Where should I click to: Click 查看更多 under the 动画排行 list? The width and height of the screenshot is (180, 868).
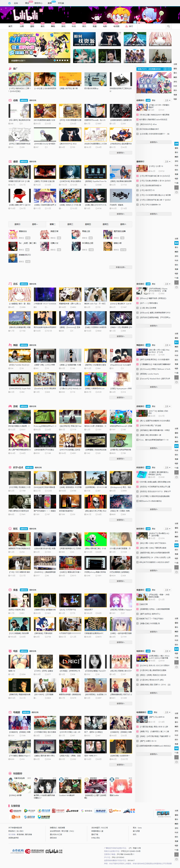tap(154, 142)
